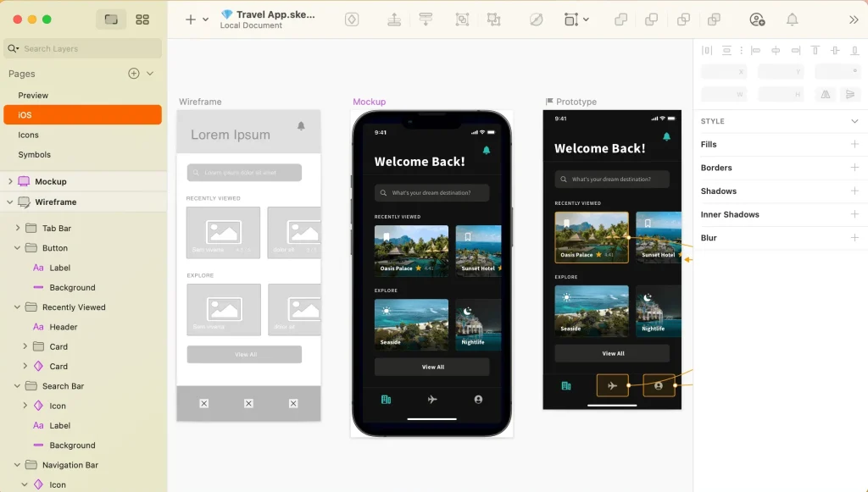The height and width of the screenshot is (492, 868).
Task: Add a blur effect with plus button
Action: (x=854, y=238)
